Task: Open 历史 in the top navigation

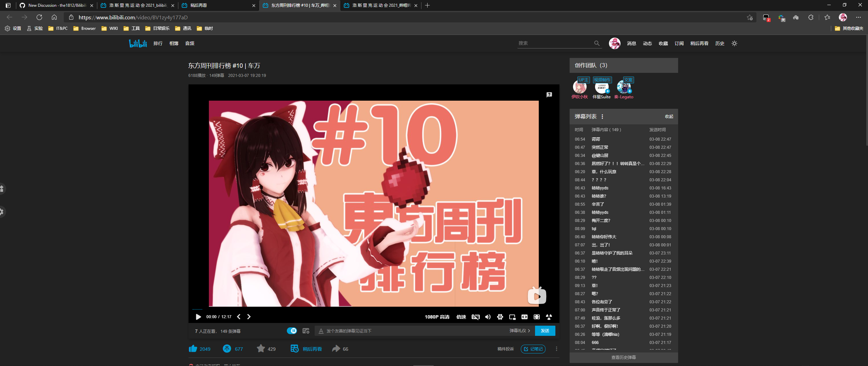Action: pos(720,43)
